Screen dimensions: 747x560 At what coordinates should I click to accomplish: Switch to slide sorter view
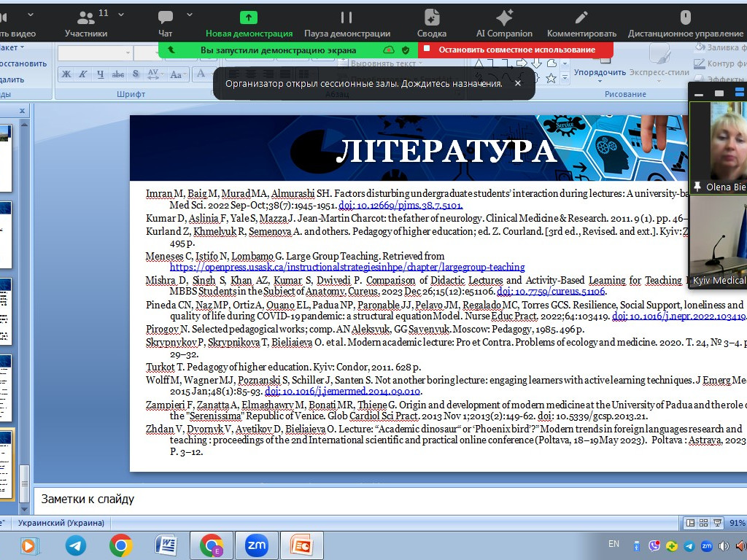[703, 523]
